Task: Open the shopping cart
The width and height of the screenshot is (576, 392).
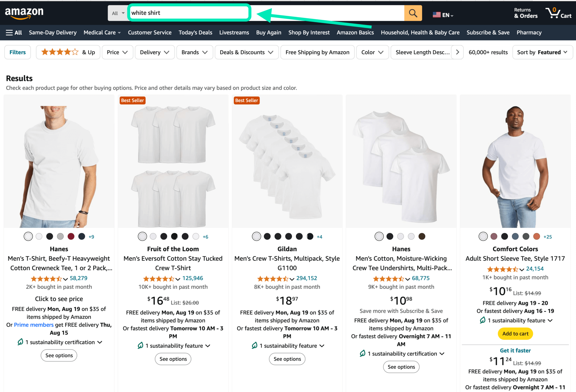Action: [558, 13]
